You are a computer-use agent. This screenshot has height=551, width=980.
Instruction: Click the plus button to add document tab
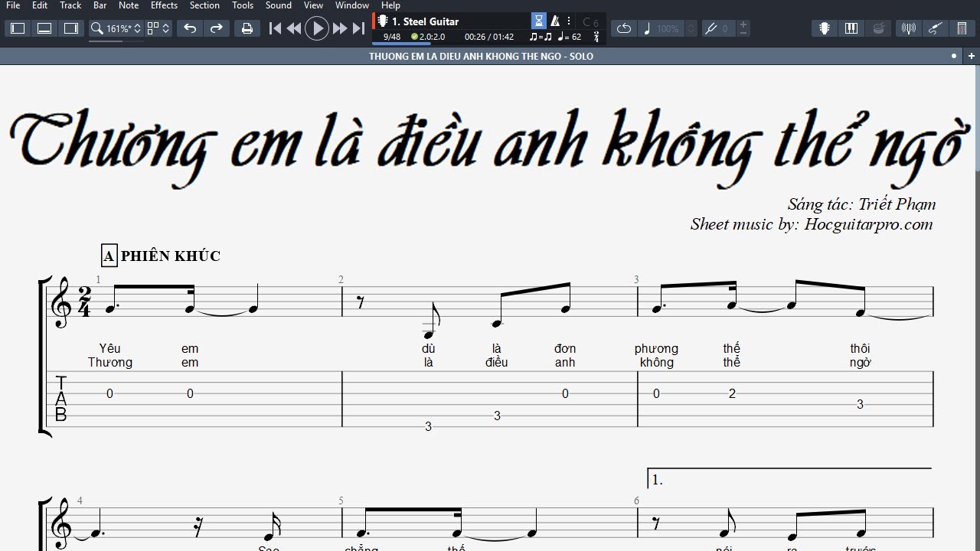970,56
